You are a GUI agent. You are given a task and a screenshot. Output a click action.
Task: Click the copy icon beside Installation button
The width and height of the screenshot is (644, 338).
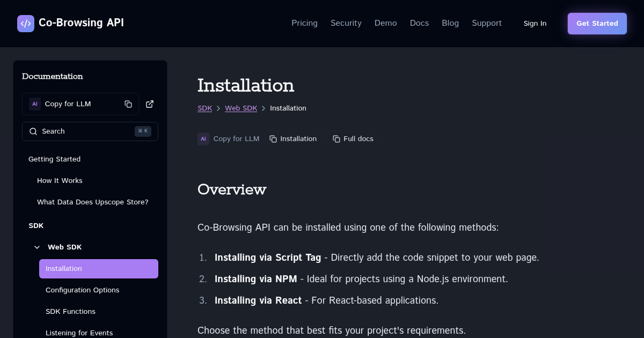[x=273, y=139]
